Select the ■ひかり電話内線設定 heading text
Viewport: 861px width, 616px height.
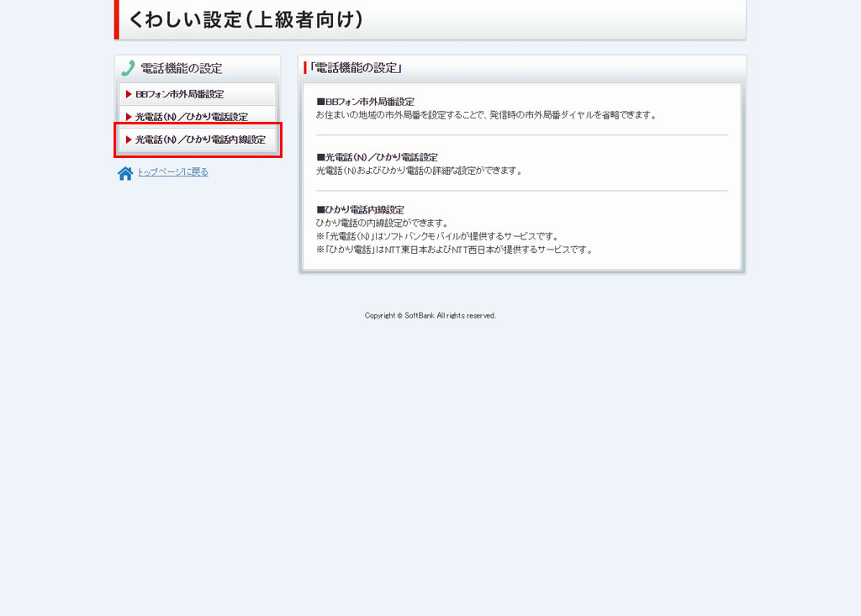tap(360, 210)
